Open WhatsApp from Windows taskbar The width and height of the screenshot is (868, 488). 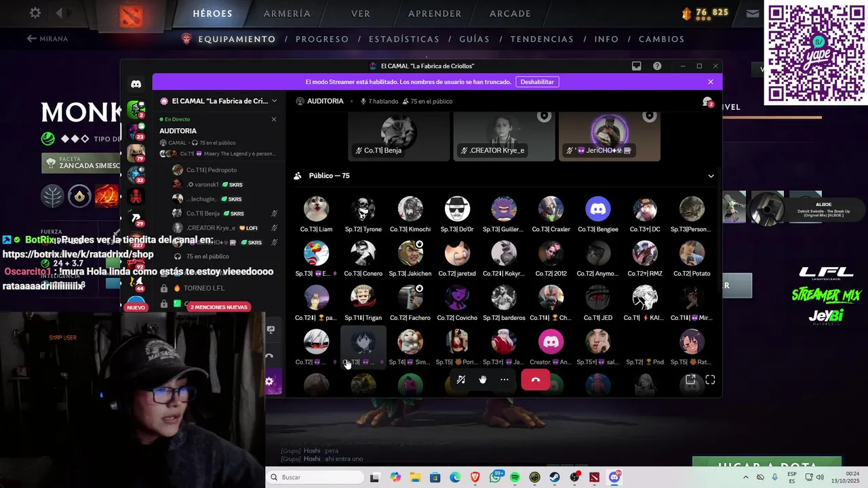pos(495,478)
